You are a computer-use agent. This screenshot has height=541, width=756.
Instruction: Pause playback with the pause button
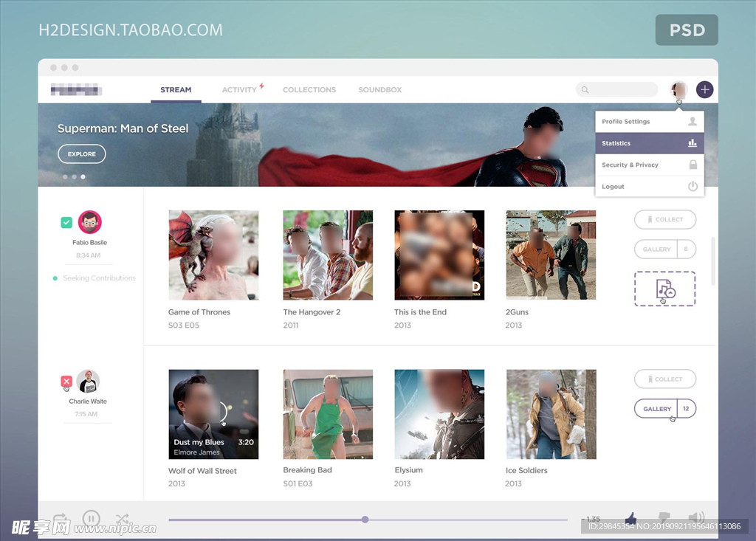pyautogui.click(x=91, y=519)
